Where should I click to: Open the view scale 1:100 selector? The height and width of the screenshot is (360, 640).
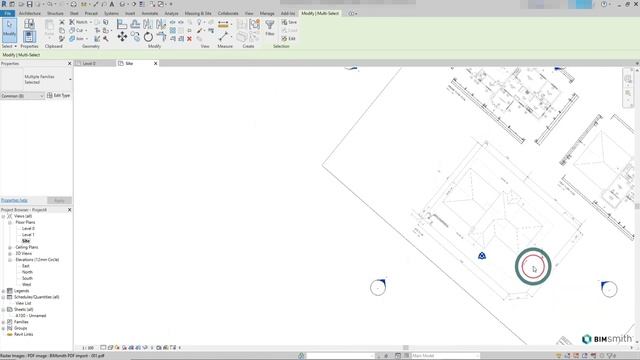[88, 348]
